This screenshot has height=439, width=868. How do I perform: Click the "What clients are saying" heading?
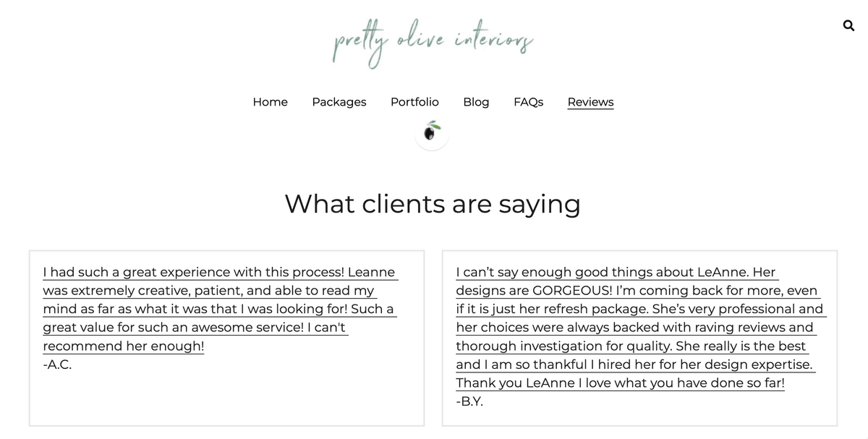(433, 204)
